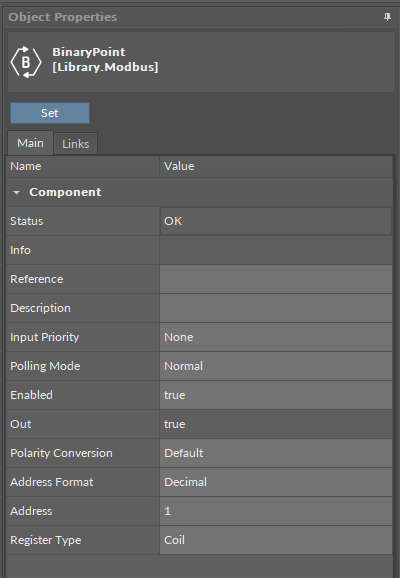Open the Address Format Decimal dropdown
Image resolution: width=400 pixels, height=578 pixels.
pyautogui.click(x=276, y=482)
